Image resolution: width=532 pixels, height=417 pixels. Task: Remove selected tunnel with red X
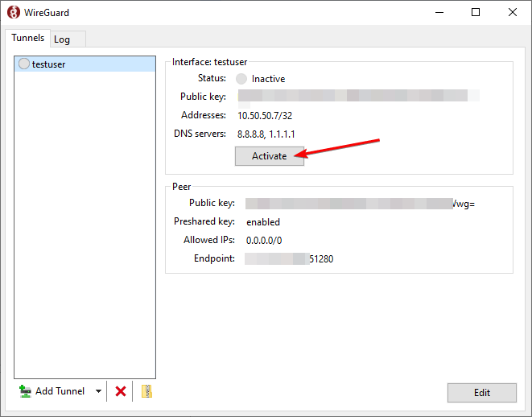coord(121,391)
